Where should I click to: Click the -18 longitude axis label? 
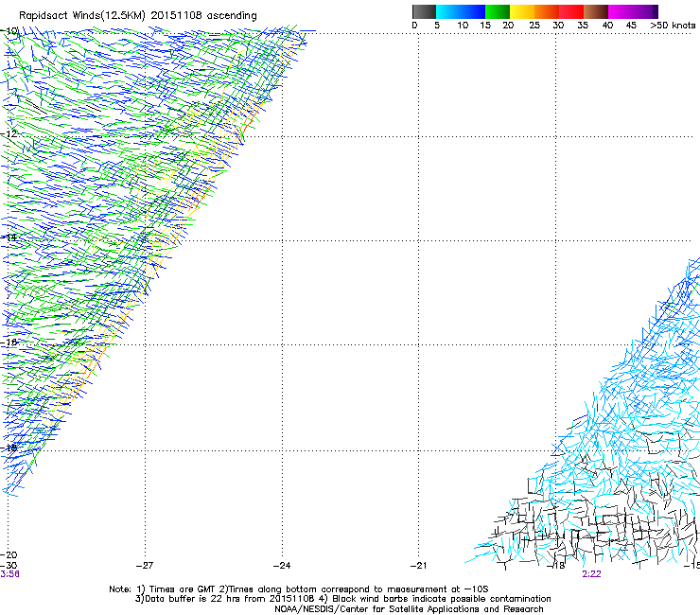tap(556, 566)
